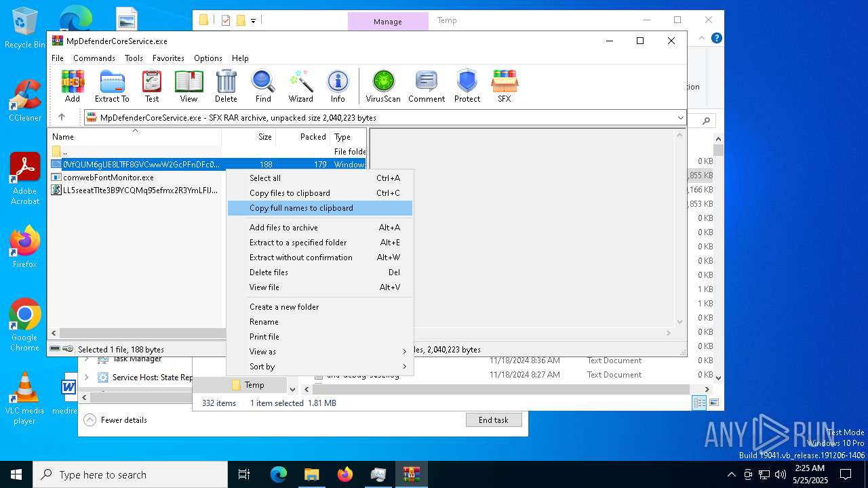This screenshot has width=868, height=488.
Task: Expand Service Host: State Repository row
Action: [86, 378]
